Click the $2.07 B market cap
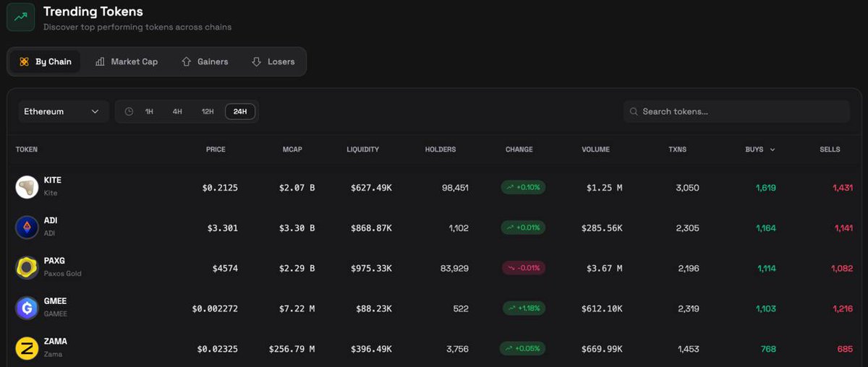Viewport: 868px width, 367px height. point(297,188)
